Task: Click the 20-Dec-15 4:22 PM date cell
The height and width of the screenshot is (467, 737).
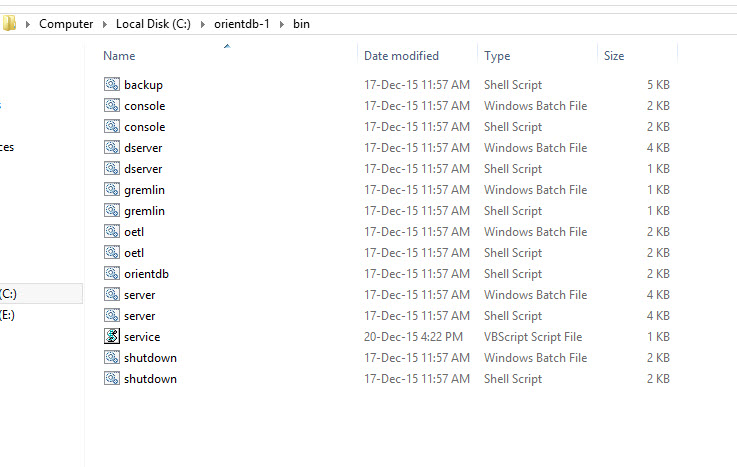Action: 413,337
